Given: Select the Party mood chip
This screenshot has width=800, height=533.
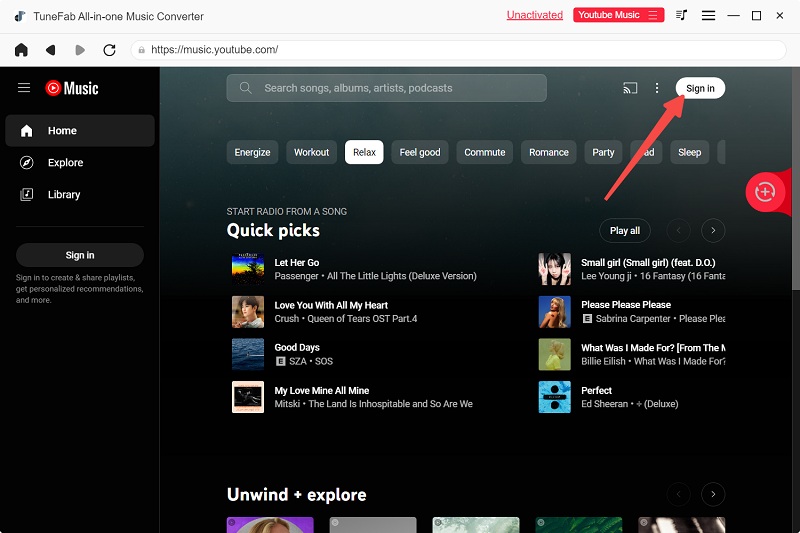Looking at the screenshot, I should [x=603, y=152].
